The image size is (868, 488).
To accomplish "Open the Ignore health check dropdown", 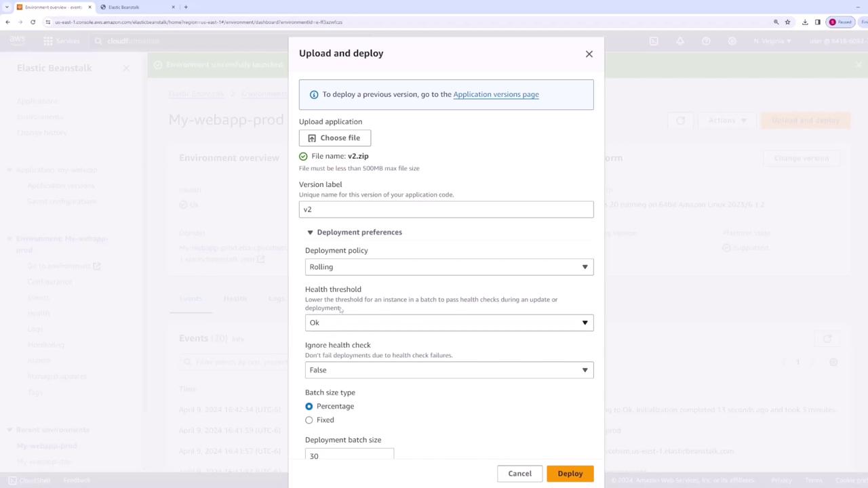I will (x=449, y=370).
